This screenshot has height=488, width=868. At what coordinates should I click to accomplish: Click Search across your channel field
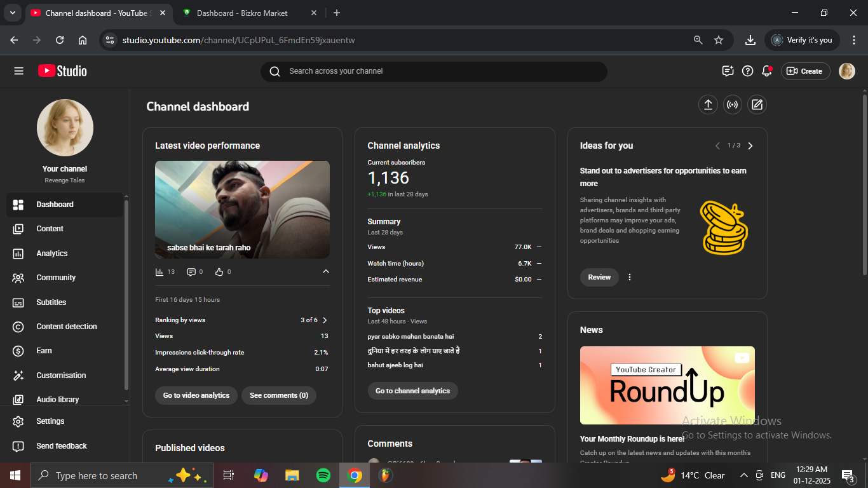[x=433, y=71]
